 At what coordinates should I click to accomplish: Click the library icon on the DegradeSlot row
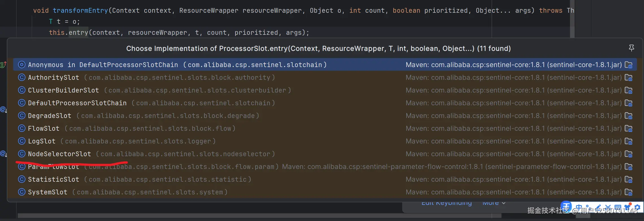pyautogui.click(x=628, y=116)
